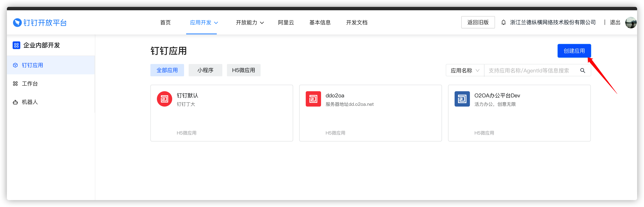Image resolution: width=644 pixels, height=207 pixels.
Task: Click the 活力办公，创意无限 description
Action: [x=495, y=104]
